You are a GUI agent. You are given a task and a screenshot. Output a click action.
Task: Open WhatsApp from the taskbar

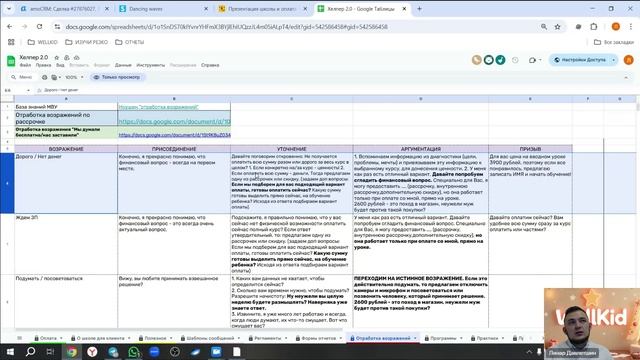coord(133,352)
